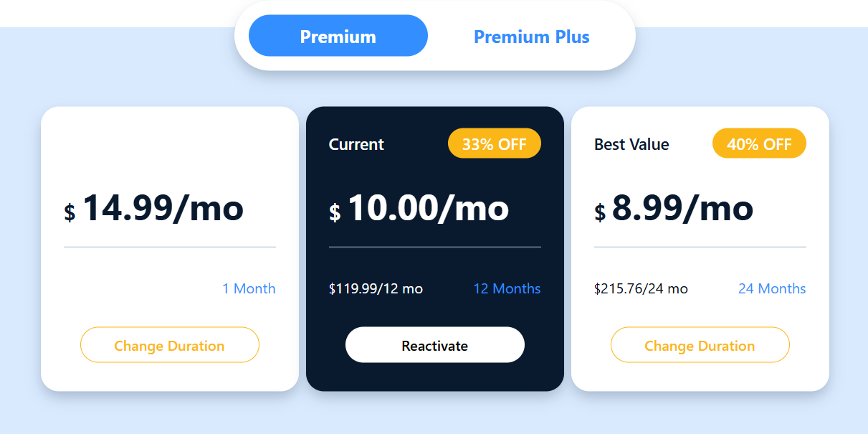Click Change Duration on the 24 Months plan
The height and width of the screenshot is (434, 868).
tap(700, 345)
